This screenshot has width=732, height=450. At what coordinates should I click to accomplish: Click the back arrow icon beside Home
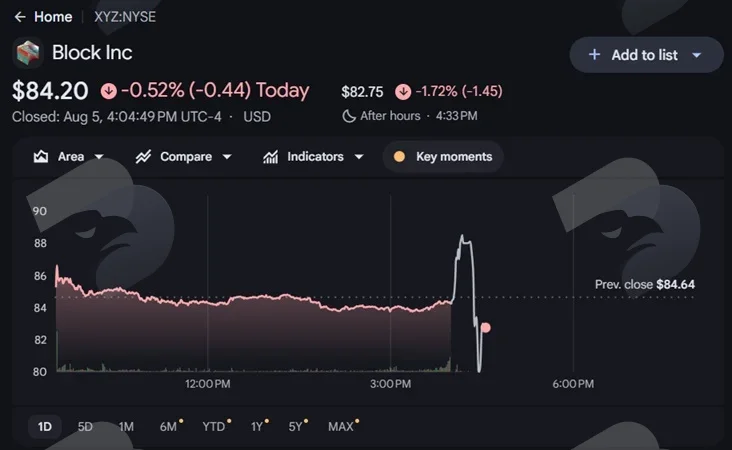tap(20, 17)
